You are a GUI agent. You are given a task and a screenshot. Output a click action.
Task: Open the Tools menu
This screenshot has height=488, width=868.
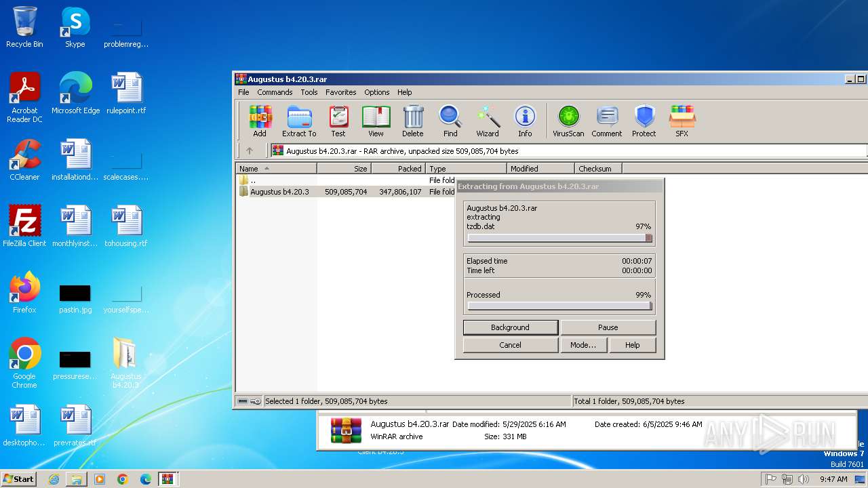tap(309, 92)
